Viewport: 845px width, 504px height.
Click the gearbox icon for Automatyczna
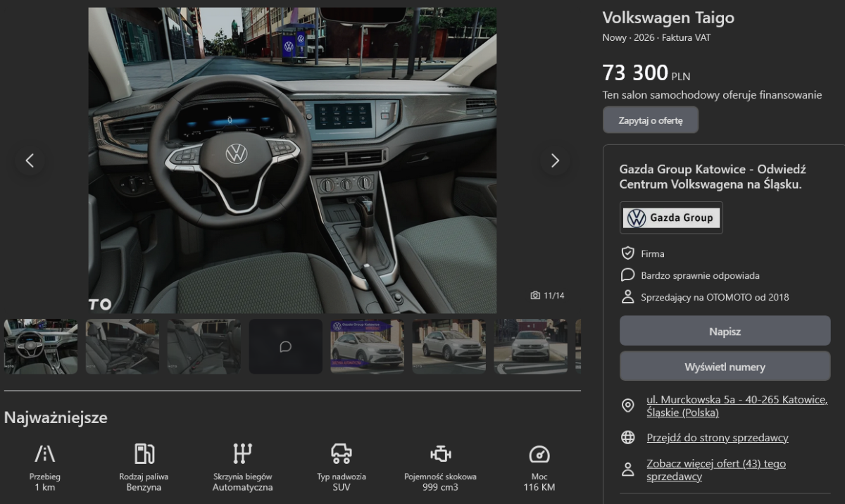tap(242, 454)
